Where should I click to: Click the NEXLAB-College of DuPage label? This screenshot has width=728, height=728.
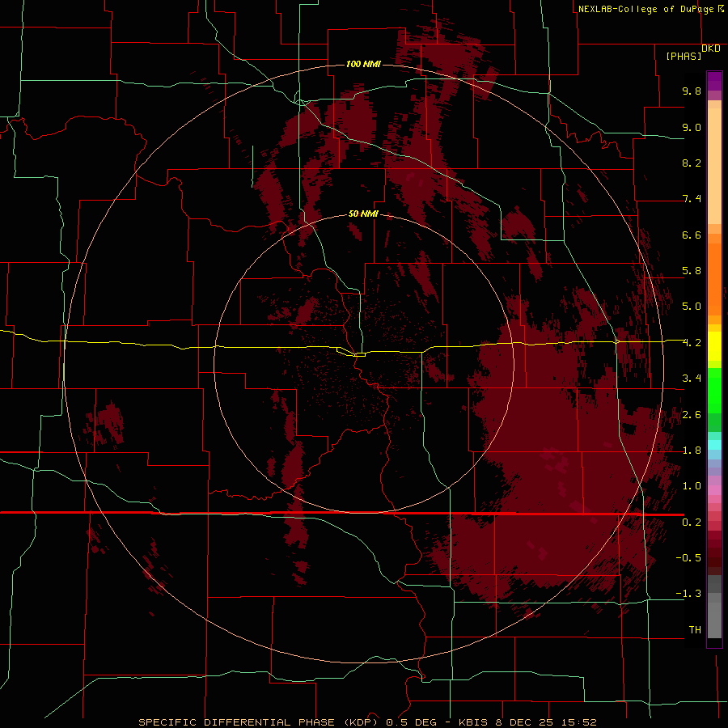[646, 9]
